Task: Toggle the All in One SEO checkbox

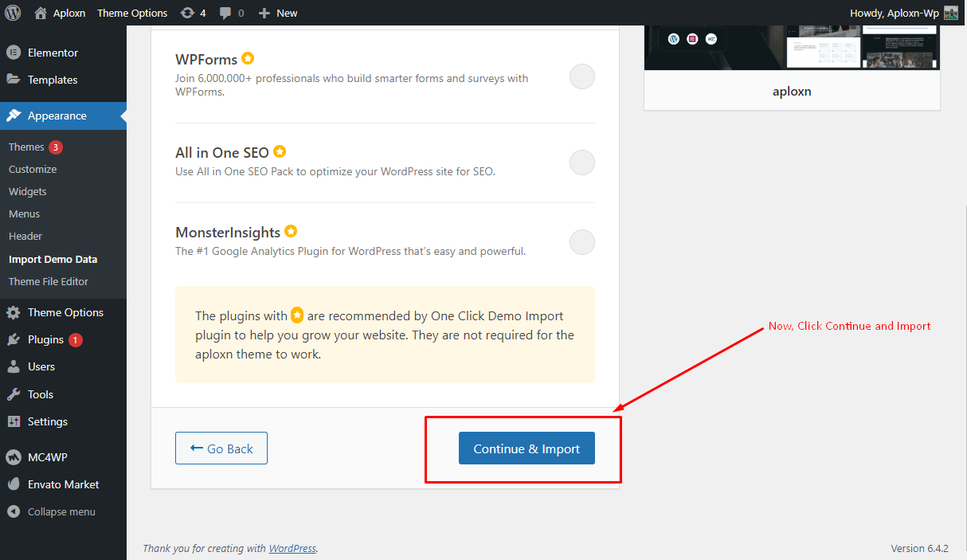Action: coord(582,163)
